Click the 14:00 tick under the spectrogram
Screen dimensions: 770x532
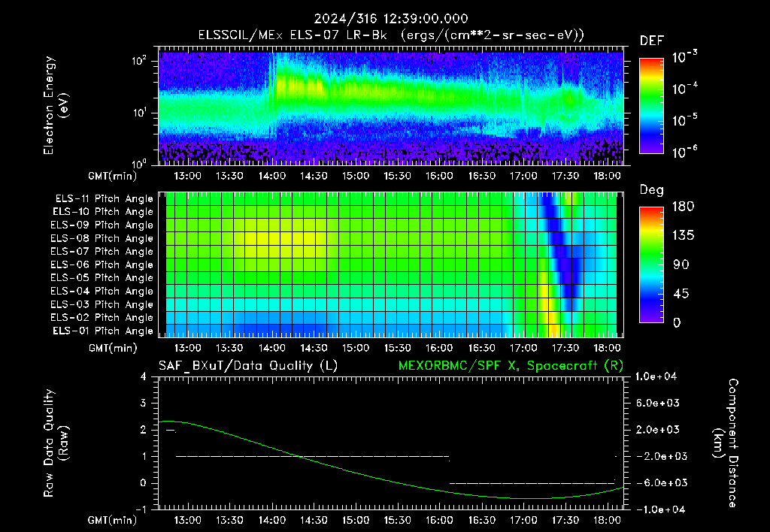(x=271, y=176)
